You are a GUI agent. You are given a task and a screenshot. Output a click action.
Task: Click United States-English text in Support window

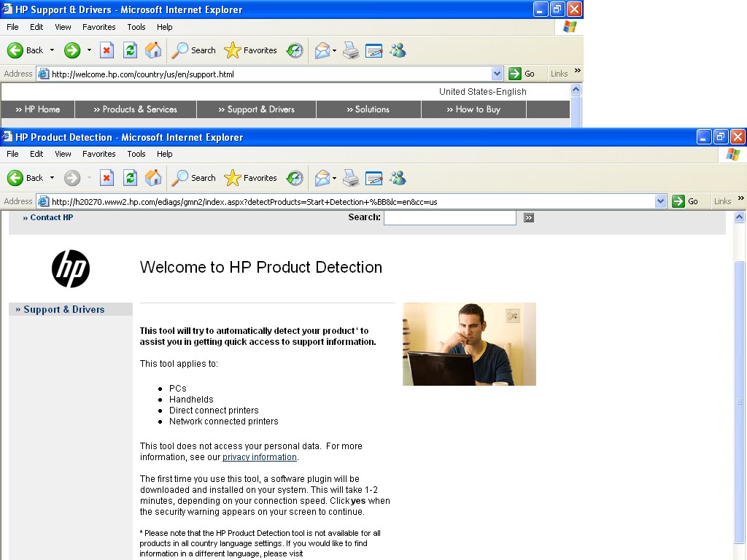(483, 91)
